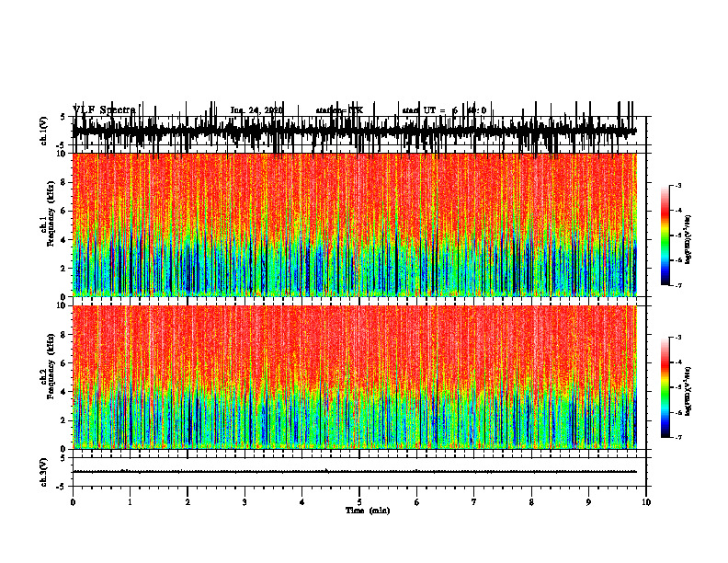This screenshot has width=728, height=563.
Task: Click the VLF Spectra title text
Action: point(104,110)
